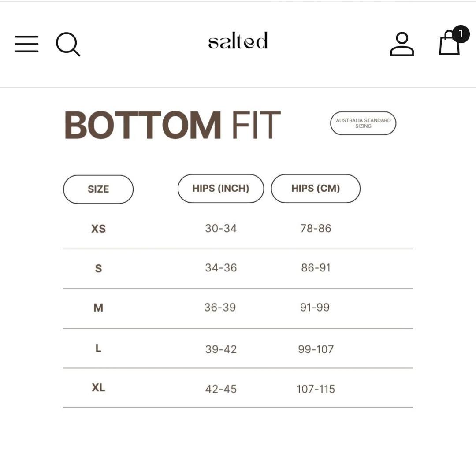Click the 30-34 inch hip measurement
The height and width of the screenshot is (460, 476).
(220, 228)
